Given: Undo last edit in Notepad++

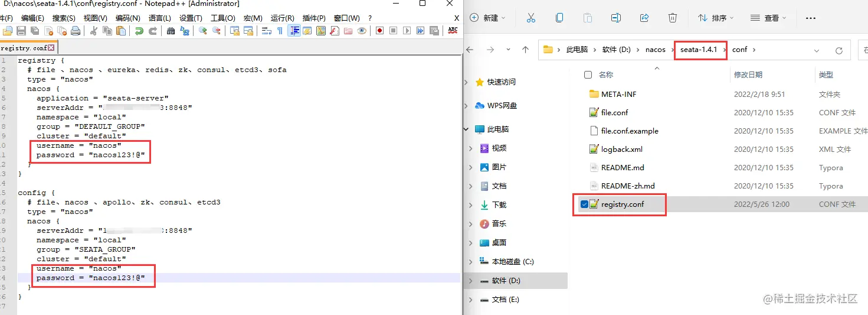Looking at the screenshot, I should [139, 31].
